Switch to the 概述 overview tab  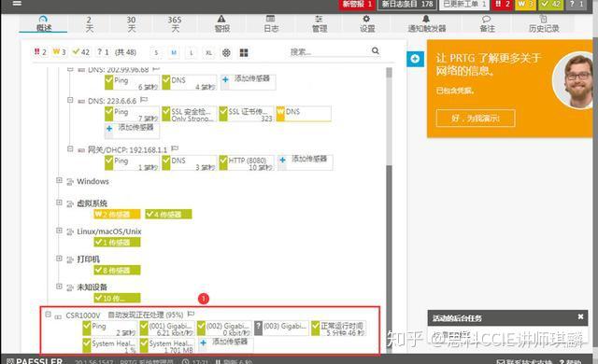tap(44, 23)
